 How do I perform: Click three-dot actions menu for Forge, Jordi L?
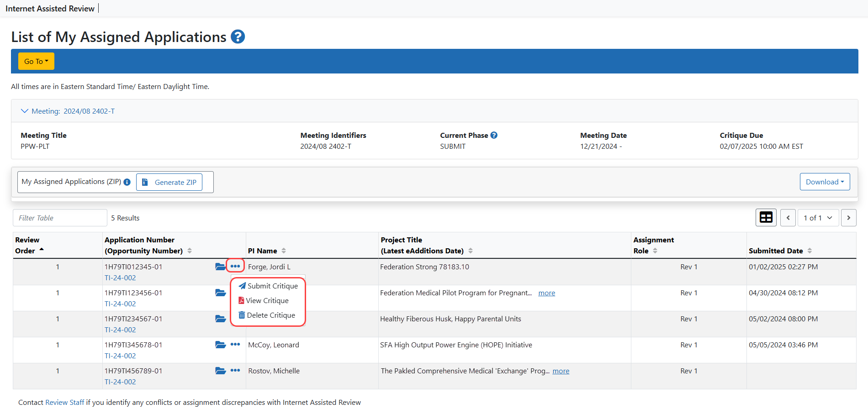pyautogui.click(x=235, y=266)
